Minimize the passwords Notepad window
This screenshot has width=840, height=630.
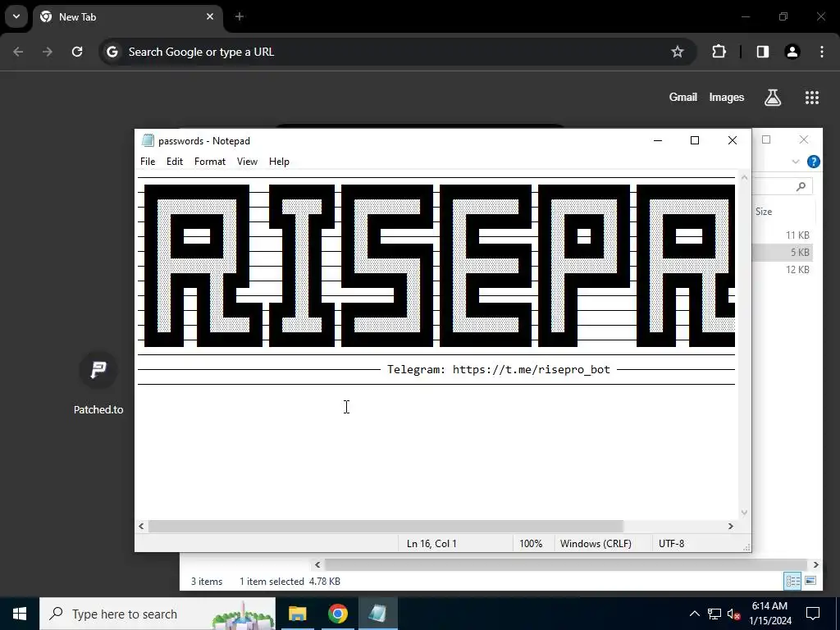658,140
